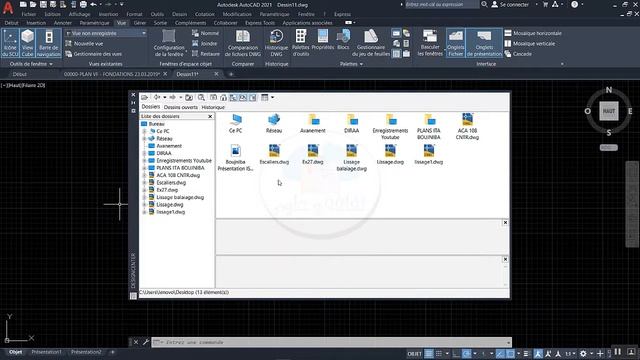Screen dimensions: 640x360
Task: Close the Liste des dossiers pane
Action: (210, 116)
